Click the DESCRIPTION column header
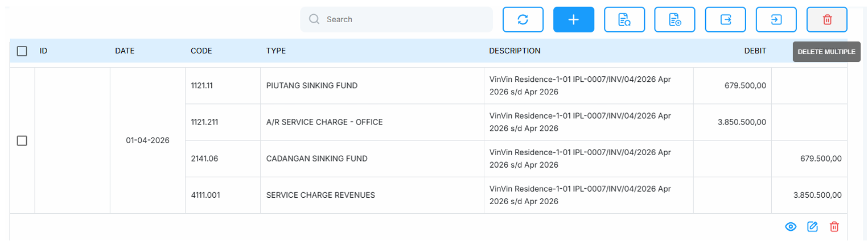 (515, 51)
